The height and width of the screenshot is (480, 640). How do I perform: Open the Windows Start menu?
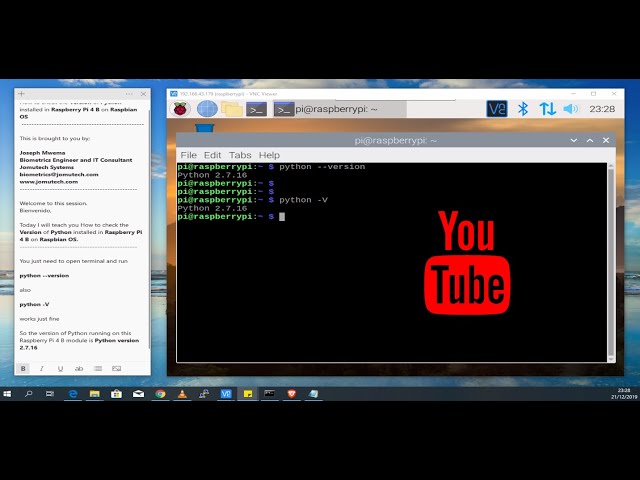click(7, 394)
